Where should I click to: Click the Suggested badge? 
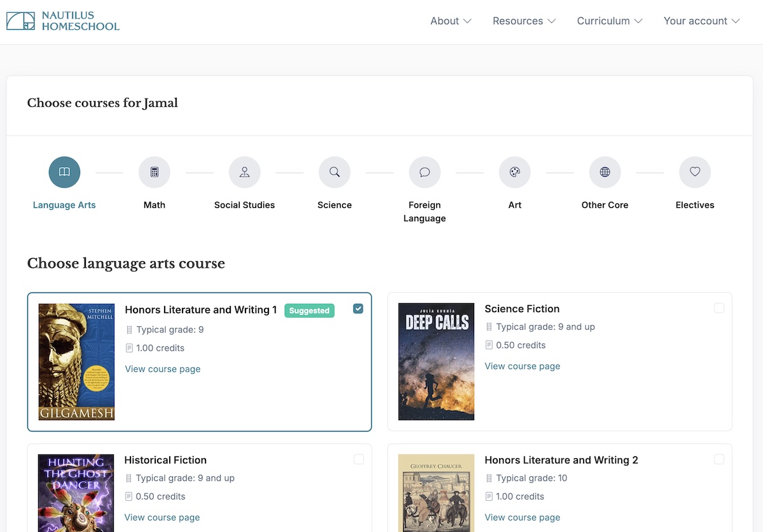point(310,311)
